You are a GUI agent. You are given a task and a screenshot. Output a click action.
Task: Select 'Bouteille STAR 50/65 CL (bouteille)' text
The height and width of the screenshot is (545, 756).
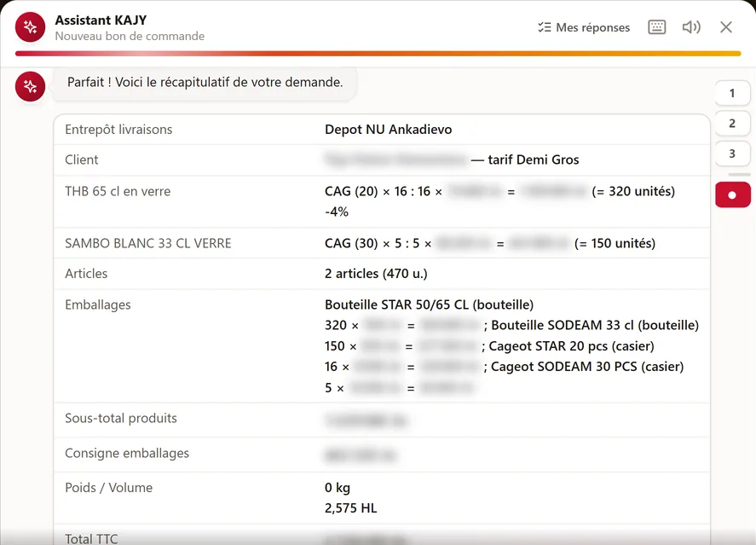coord(429,304)
